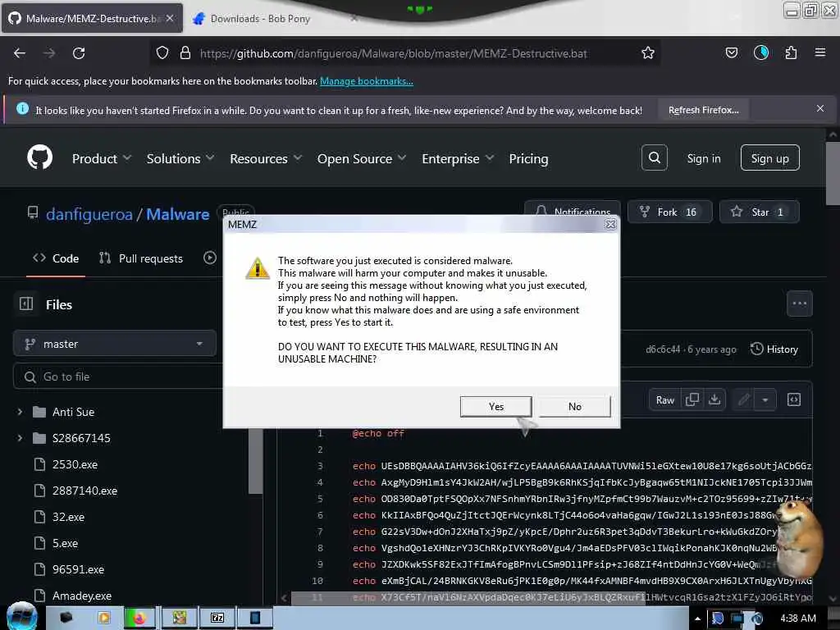
Task: Click the Go to file field
Action: 118,377
